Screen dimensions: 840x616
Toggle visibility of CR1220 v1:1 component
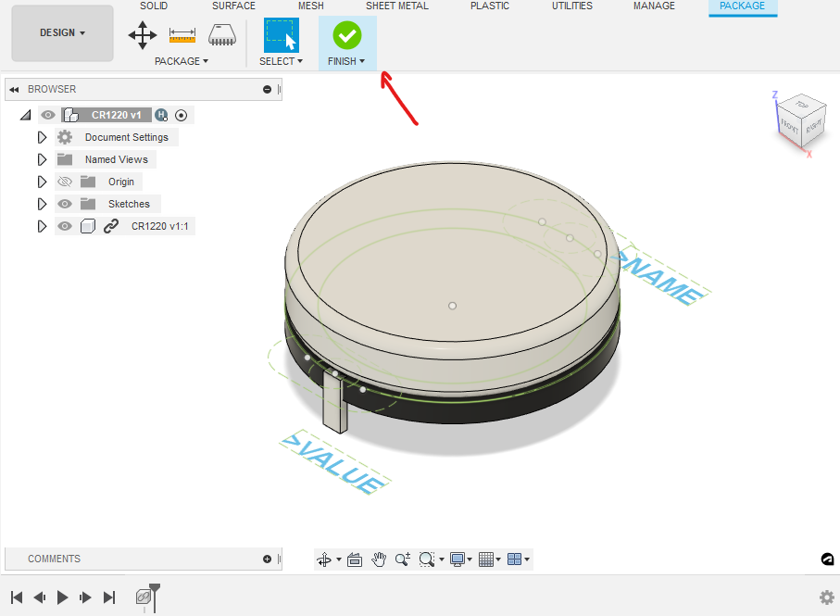pyautogui.click(x=65, y=227)
